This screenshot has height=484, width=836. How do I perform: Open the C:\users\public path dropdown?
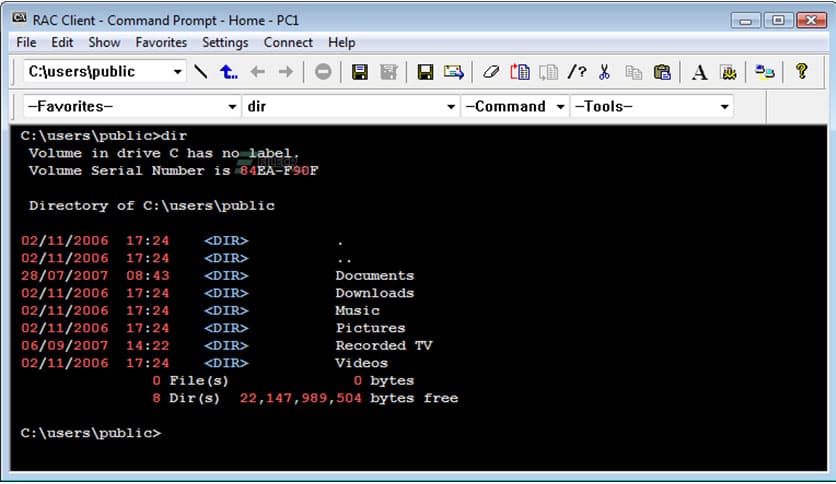click(178, 71)
